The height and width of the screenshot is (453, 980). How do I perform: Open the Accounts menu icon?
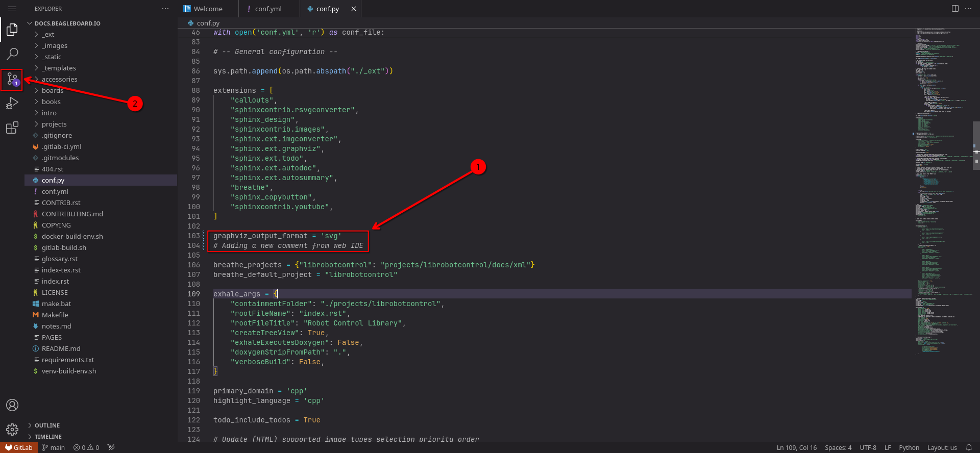pyautogui.click(x=12, y=405)
